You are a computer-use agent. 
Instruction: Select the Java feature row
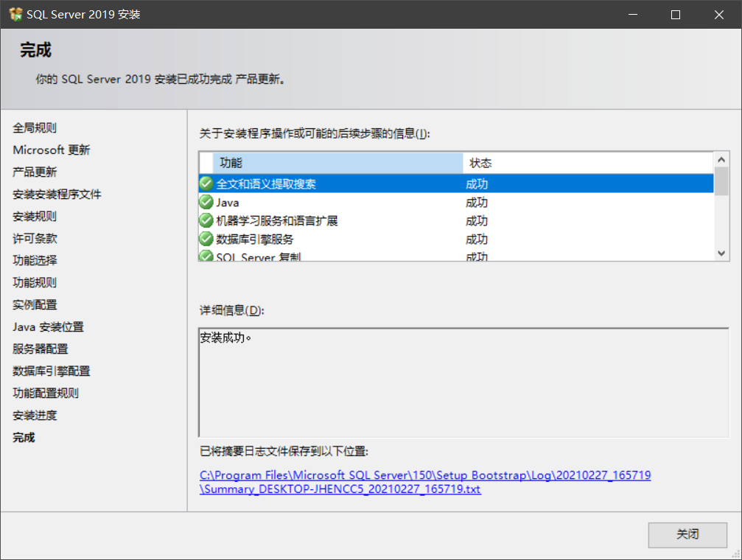(456, 202)
